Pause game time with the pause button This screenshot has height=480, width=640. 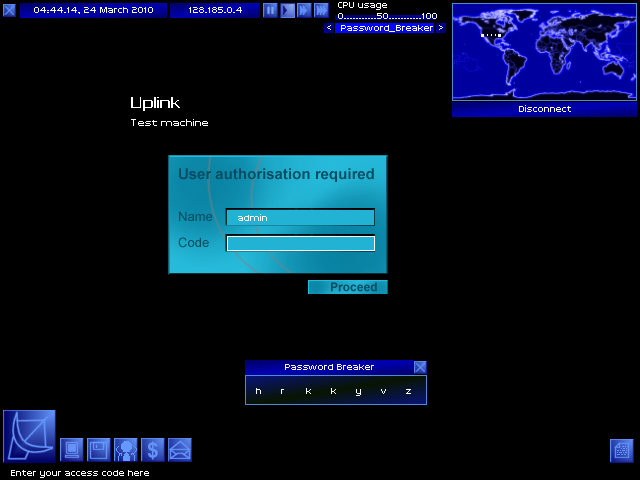point(270,10)
